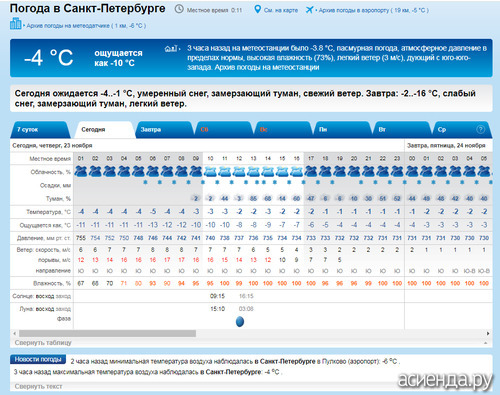Open the Сб forecast tab
Viewport: 500px width, 395px height.
(x=223, y=130)
